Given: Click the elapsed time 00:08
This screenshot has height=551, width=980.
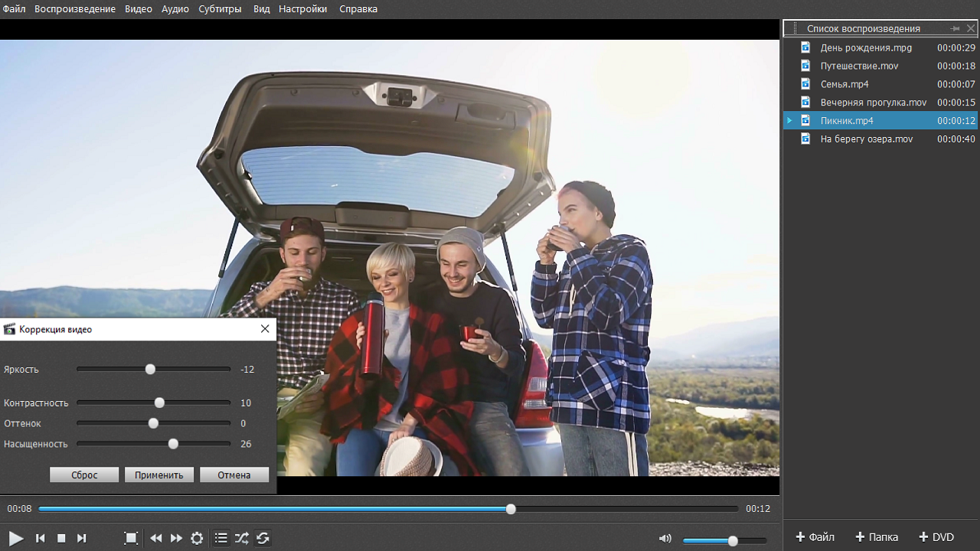Looking at the screenshot, I should point(20,509).
